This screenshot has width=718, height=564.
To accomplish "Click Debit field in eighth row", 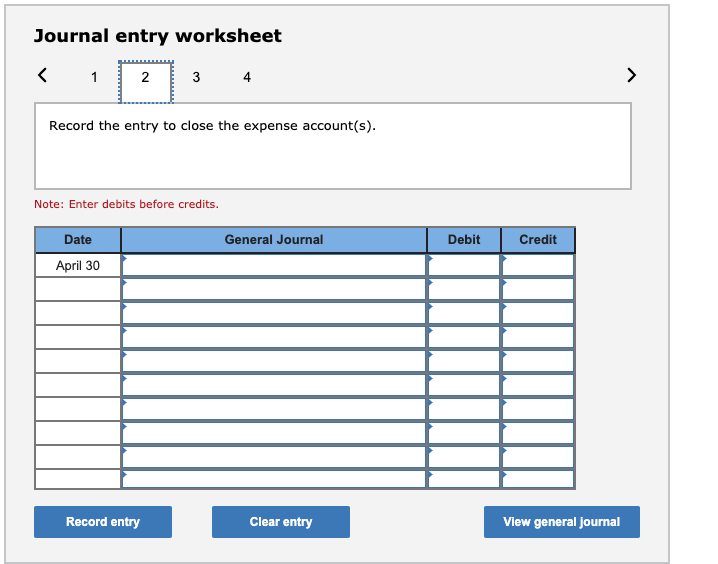I will tap(464, 433).
